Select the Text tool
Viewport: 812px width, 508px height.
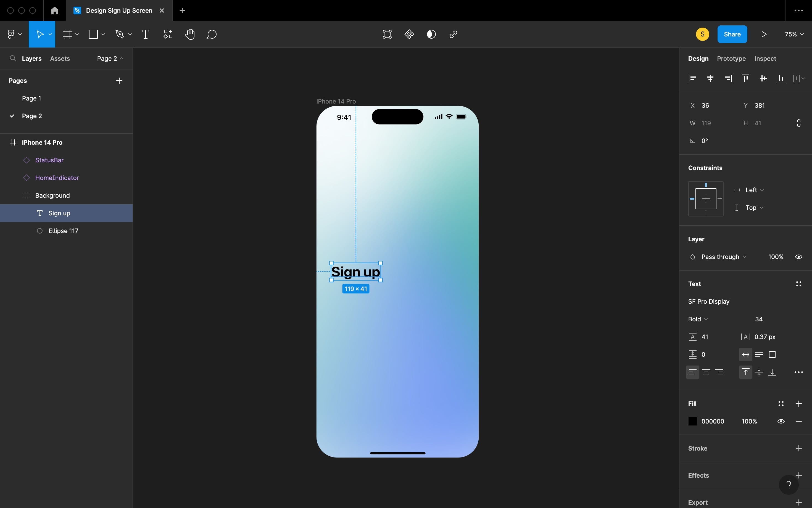click(x=146, y=34)
